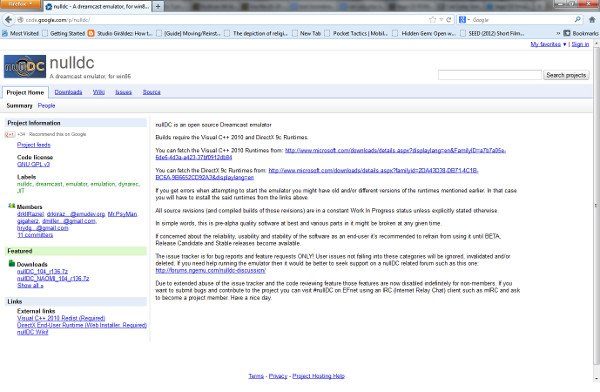Screen dimensions: 600x392
Task: Click the Privacy footer link
Action: pyautogui.click(x=278, y=376)
